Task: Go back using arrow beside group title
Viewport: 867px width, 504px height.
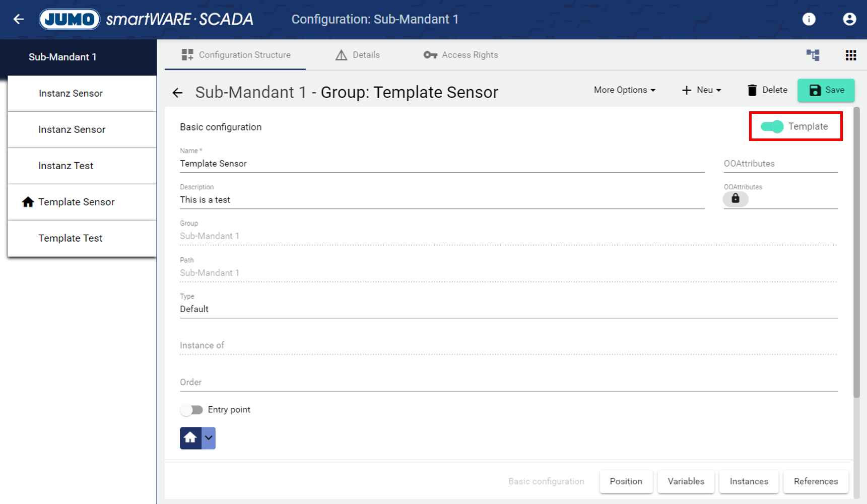Action: [177, 93]
